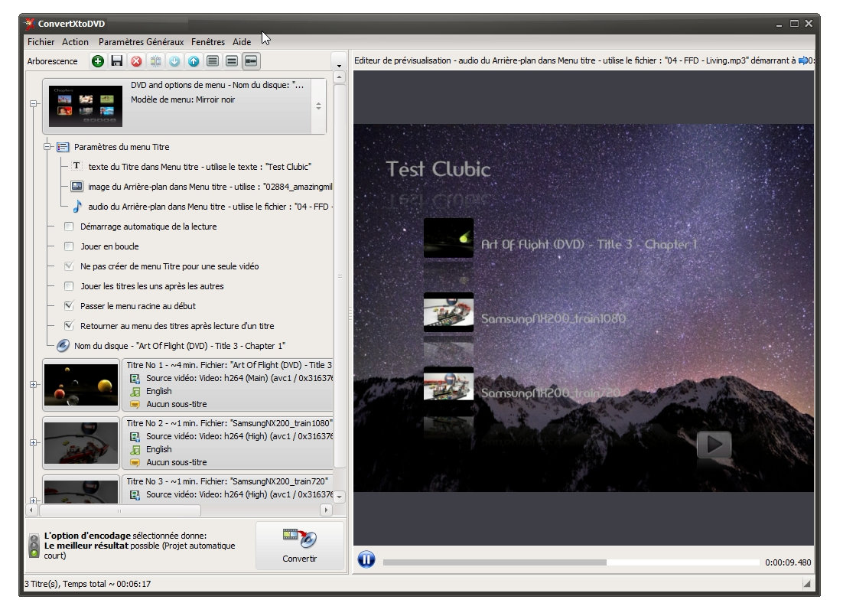Check the Jouer en boucle option

coord(69,246)
